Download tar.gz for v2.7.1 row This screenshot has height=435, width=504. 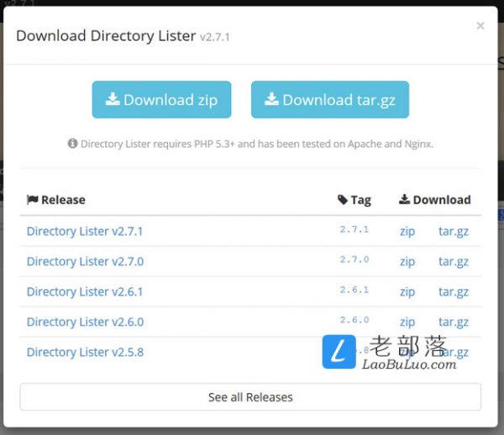point(454,232)
